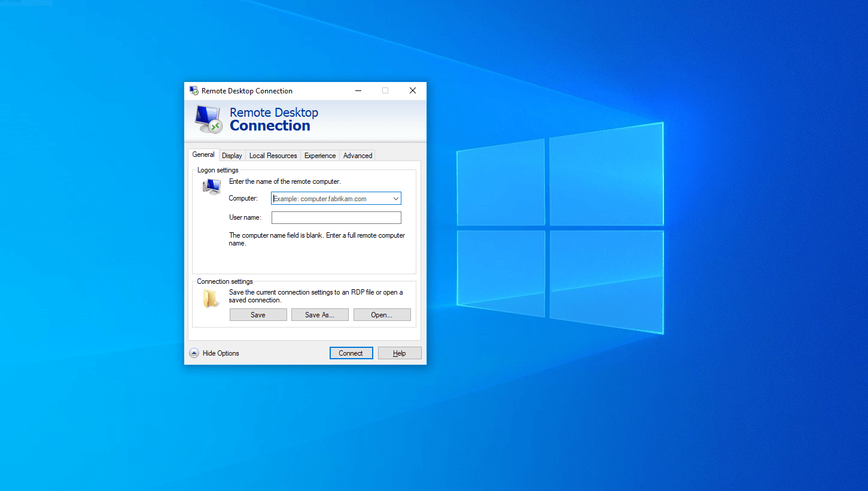Focus the Computer name text field
The image size is (868, 491).
(329, 199)
